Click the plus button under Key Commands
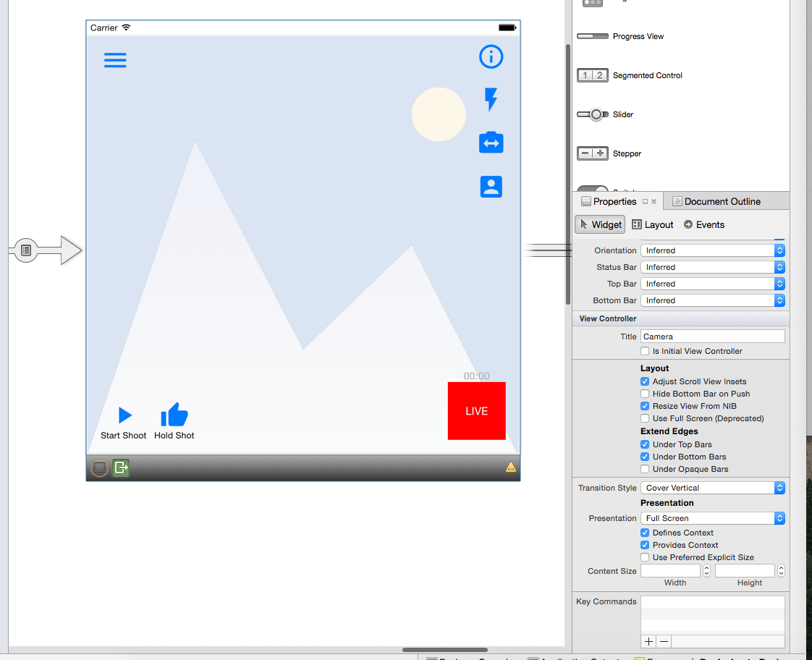This screenshot has height=660, width=812. pyautogui.click(x=648, y=641)
